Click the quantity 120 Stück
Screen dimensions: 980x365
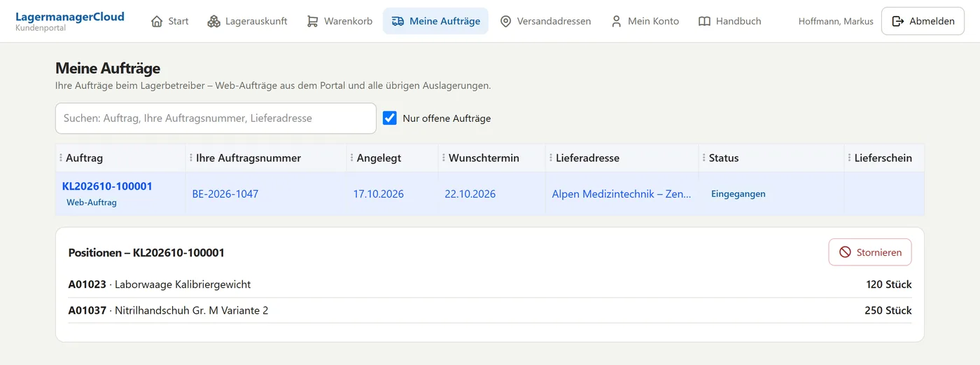click(889, 284)
